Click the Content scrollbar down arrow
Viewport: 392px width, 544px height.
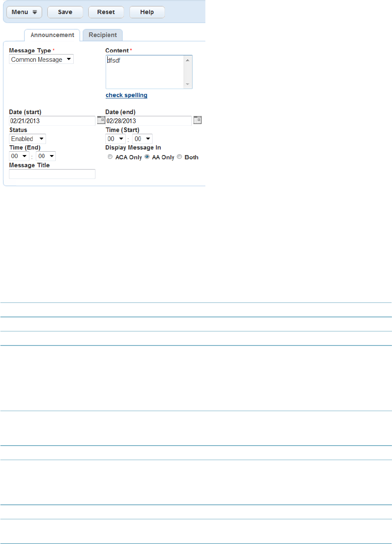point(188,84)
